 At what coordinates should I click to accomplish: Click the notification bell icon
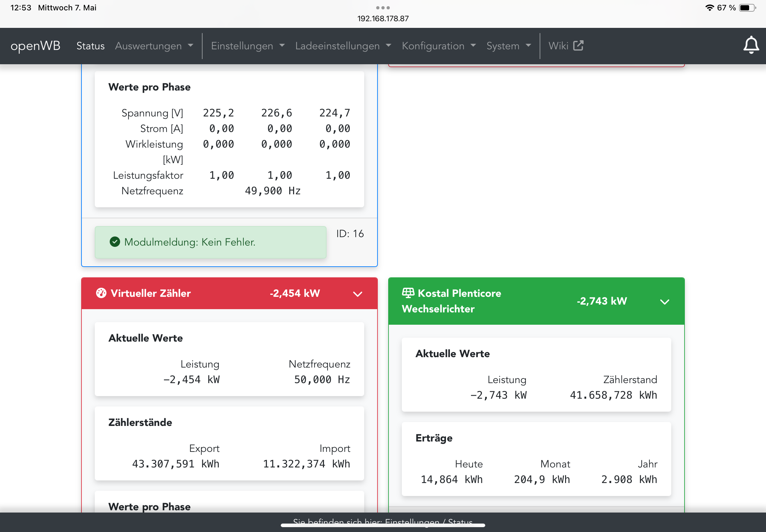(751, 45)
